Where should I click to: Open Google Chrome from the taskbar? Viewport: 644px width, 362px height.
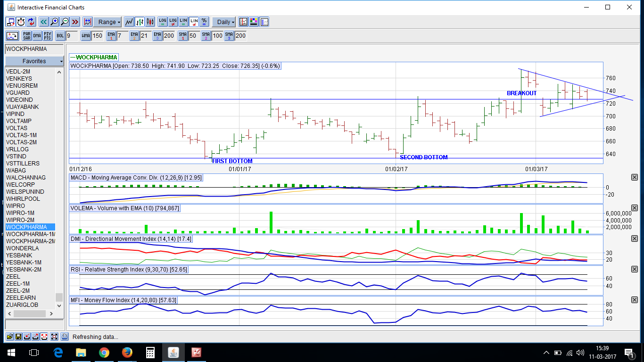[x=104, y=353]
